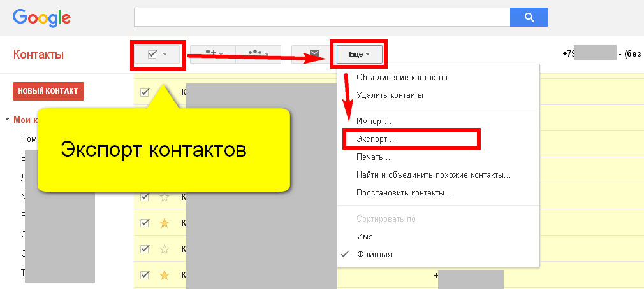This screenshot has height=289, width=644.
Task: Click the НОВЫЙ КОНТАКТ button
Action: [48, 91]
